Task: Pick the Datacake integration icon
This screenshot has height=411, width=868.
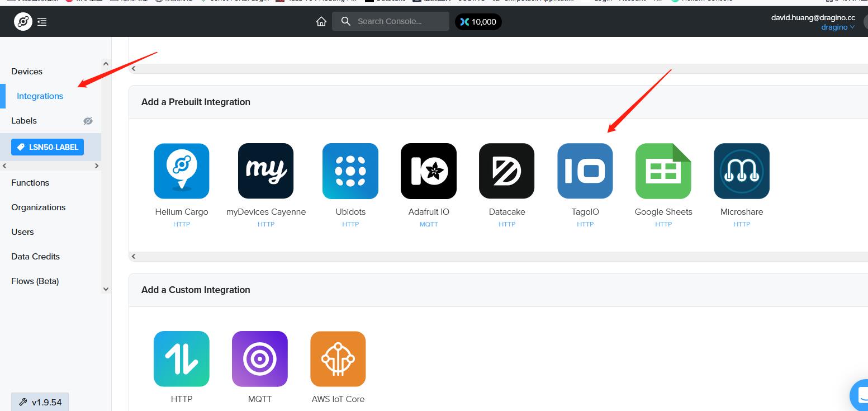Action: [507, 171]
